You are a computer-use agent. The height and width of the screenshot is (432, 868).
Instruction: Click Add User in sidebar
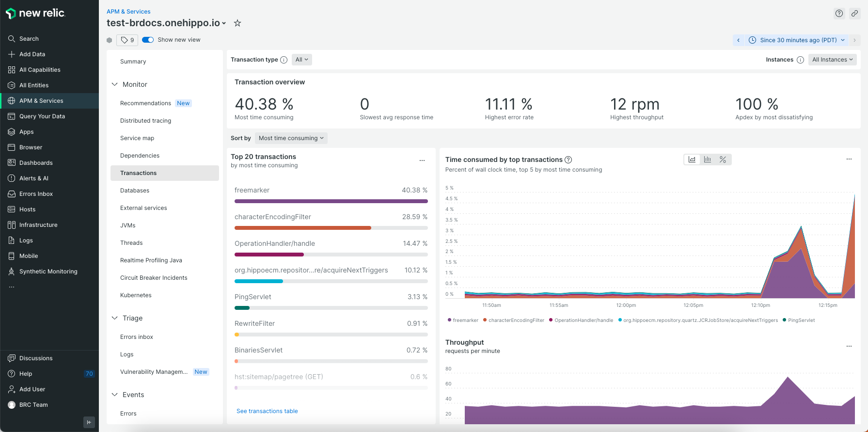coord(49,389)
